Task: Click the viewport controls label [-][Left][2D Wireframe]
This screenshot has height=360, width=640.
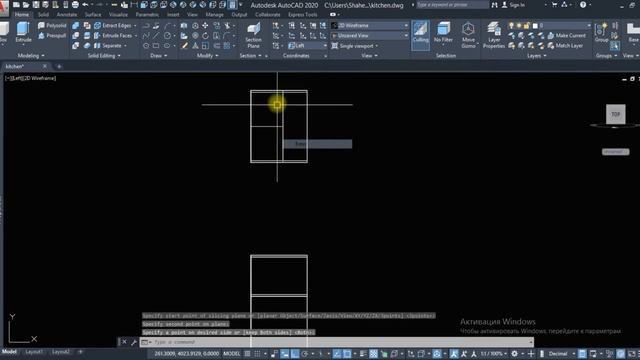Action: point(31,78)
